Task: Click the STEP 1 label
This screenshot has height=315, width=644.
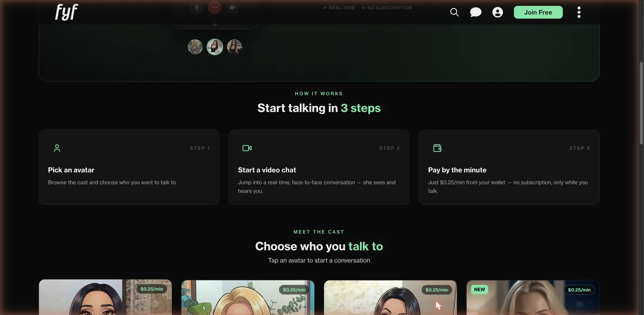Action: pyautogui.click(x=200, y=148)
